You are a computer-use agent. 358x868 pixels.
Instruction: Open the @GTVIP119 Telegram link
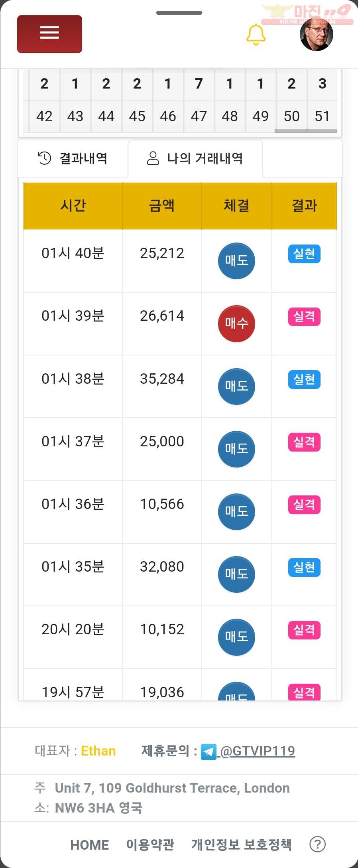click(258, 751)
